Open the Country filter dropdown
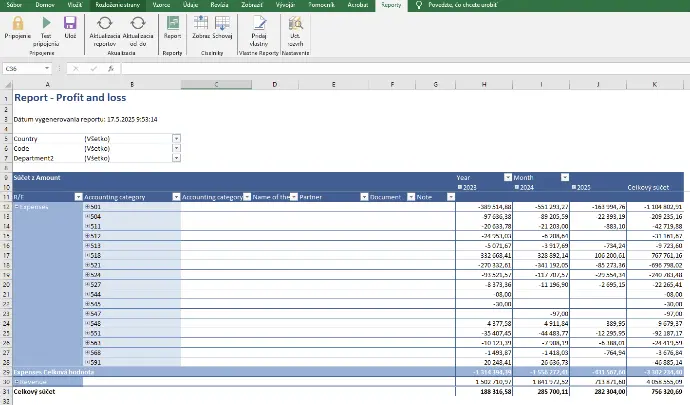Image resolution: width=690 pixels, height=405 pixels. pyautogui.click(x=176, y=139)
